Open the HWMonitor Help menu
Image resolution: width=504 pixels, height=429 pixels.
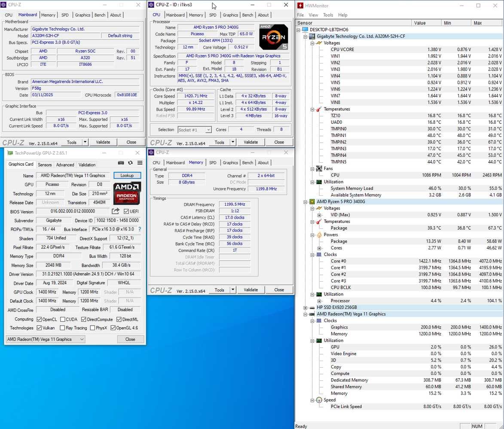click(x=342, y=15)
